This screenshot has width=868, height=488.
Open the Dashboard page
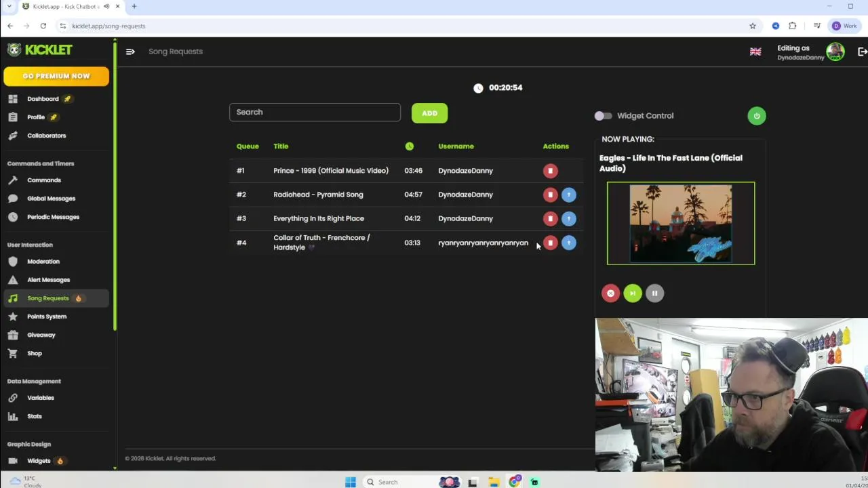(x=43, y=99)
